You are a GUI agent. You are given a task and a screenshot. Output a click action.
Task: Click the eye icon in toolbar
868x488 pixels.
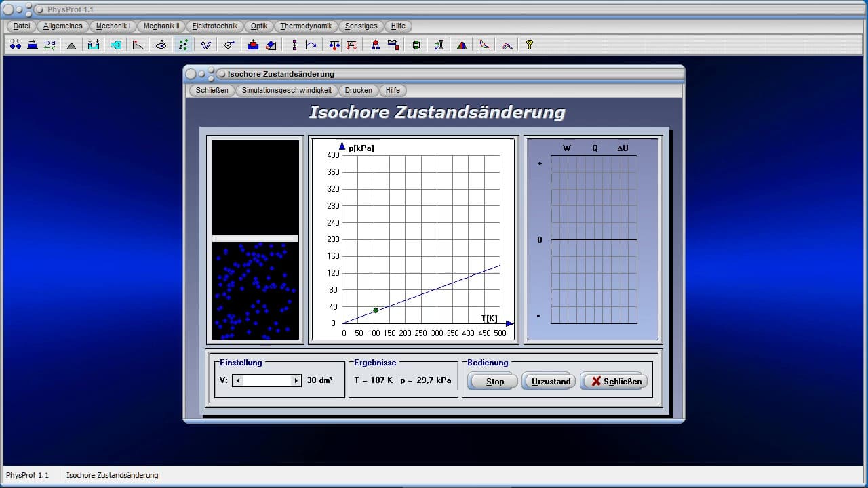pos(161,45)
